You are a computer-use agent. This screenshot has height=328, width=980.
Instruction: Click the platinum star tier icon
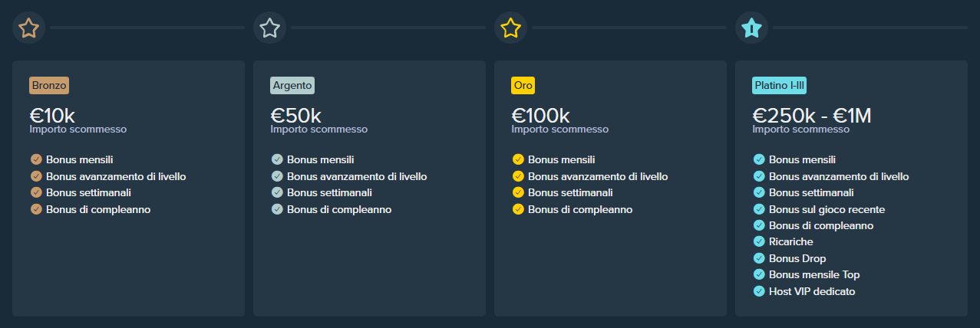[751, 28]
